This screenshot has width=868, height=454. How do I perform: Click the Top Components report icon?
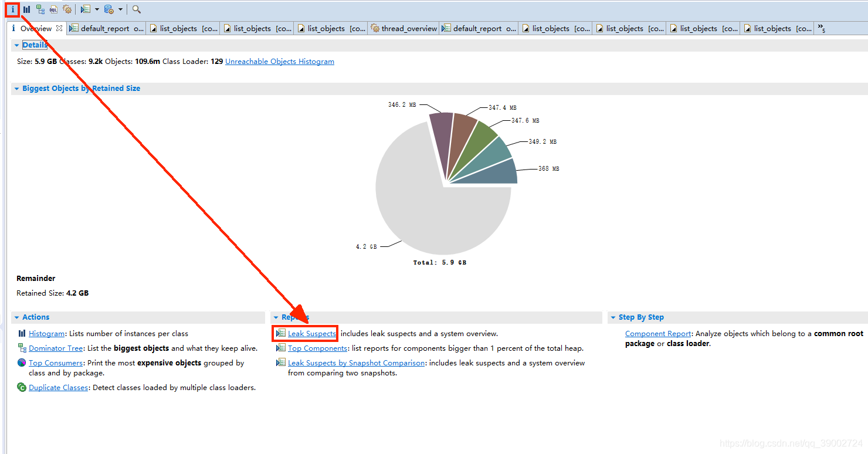pyautogui.click(x=281, y=348)
